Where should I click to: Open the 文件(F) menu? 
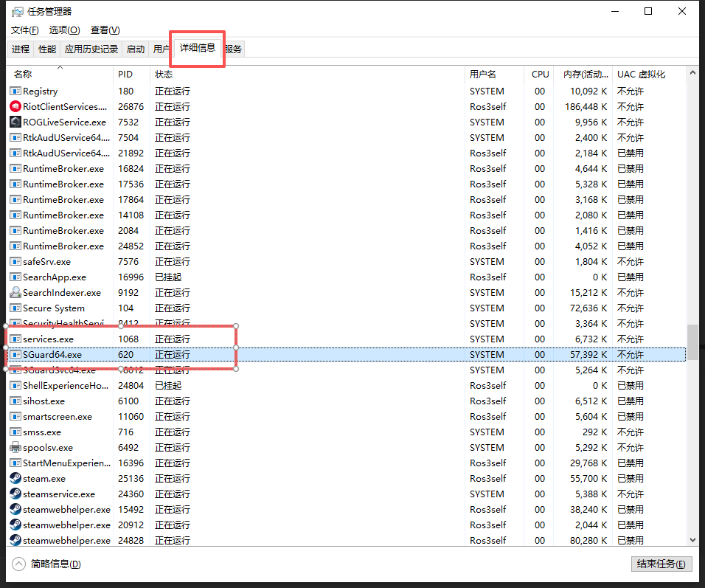pyautogui.click(x=24, y=30)
